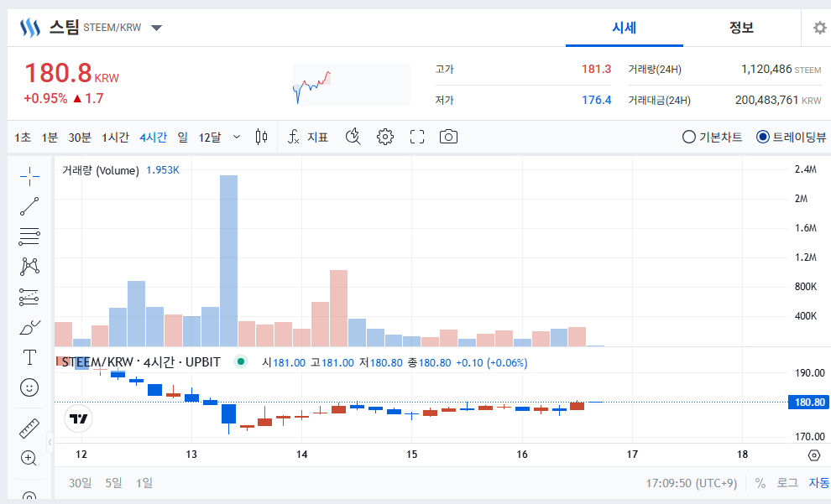Select the XABCD pattern tool
The image size is (831, 504).
tap(29, 267)
